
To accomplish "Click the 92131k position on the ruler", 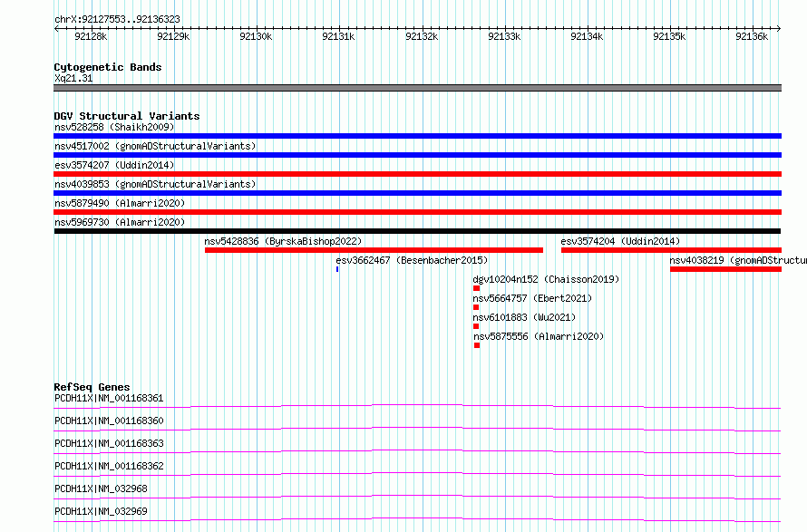I will click(338, 36).
